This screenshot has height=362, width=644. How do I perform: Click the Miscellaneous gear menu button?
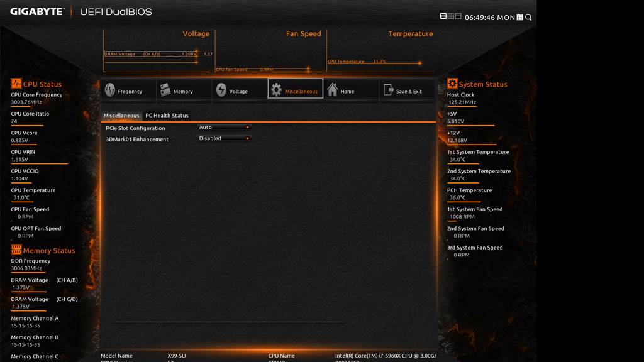point(295,90)
